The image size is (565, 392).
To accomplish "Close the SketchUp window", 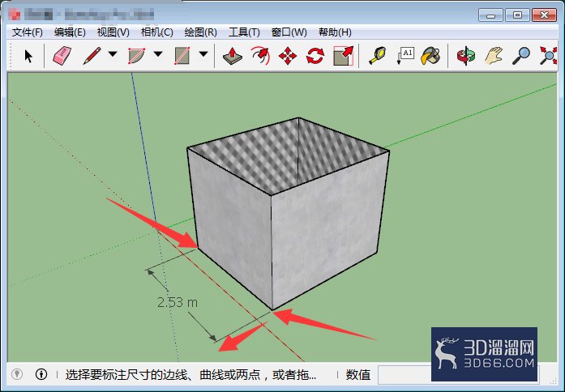I will click(x=544, y=15).
